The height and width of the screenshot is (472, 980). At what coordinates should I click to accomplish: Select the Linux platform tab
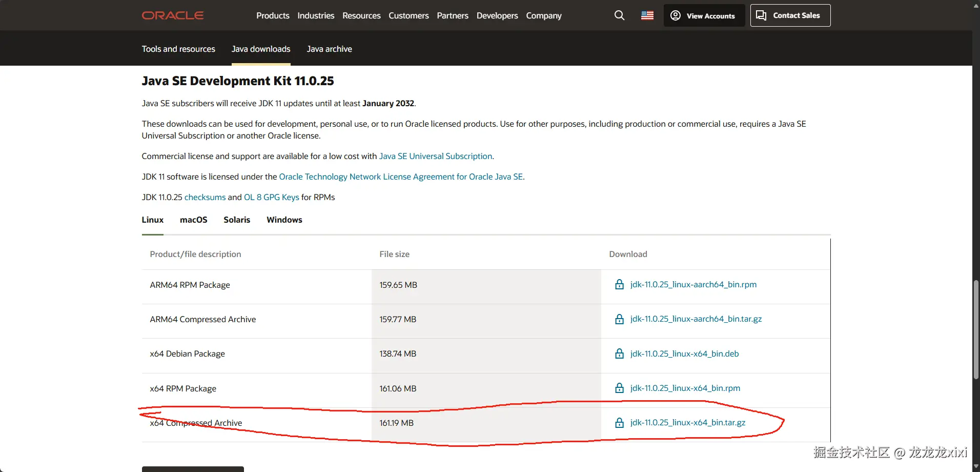click(153, 220)
